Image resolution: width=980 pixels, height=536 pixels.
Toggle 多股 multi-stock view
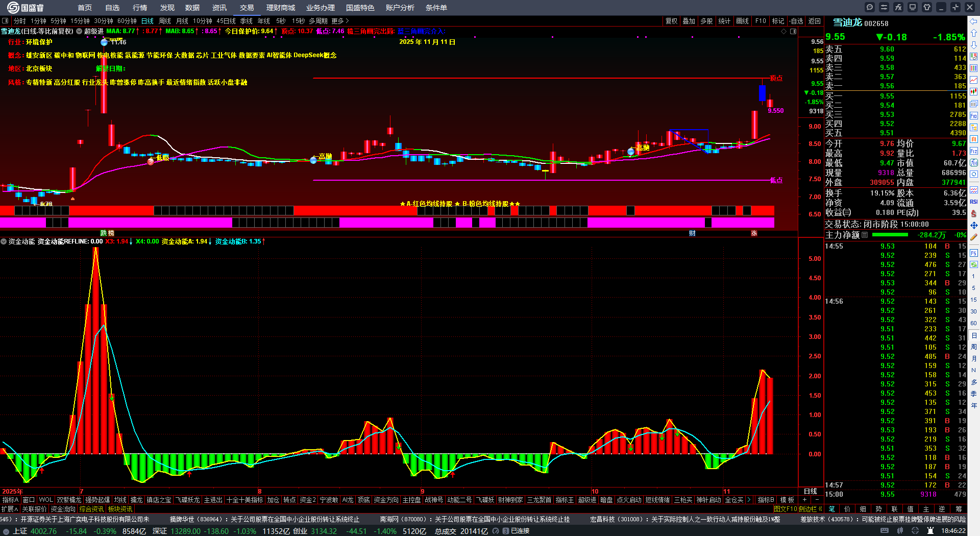(706, 21)
